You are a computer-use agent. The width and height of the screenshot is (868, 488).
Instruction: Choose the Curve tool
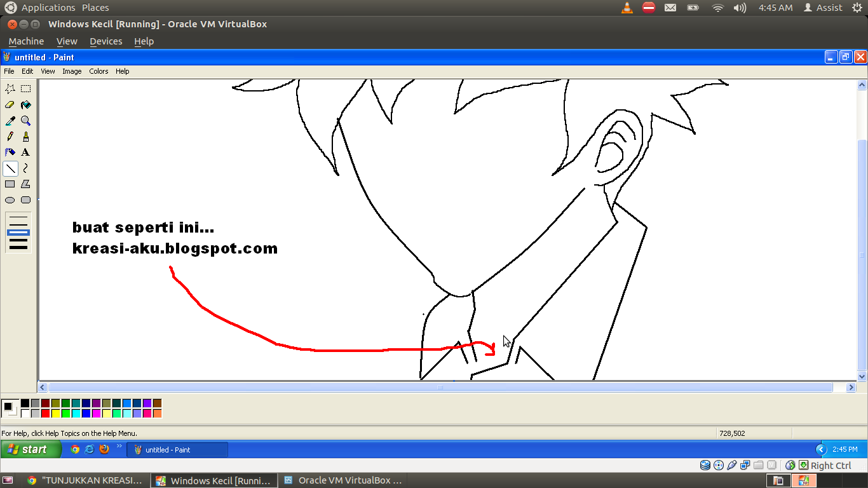[25, 168]
